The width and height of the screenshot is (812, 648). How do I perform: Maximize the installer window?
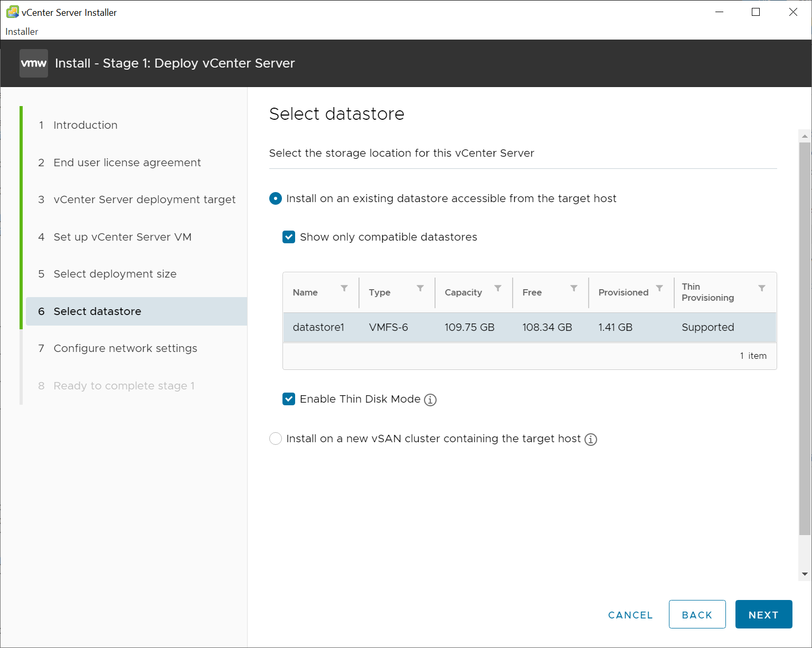pyautogui.click(x=756, y=12)
